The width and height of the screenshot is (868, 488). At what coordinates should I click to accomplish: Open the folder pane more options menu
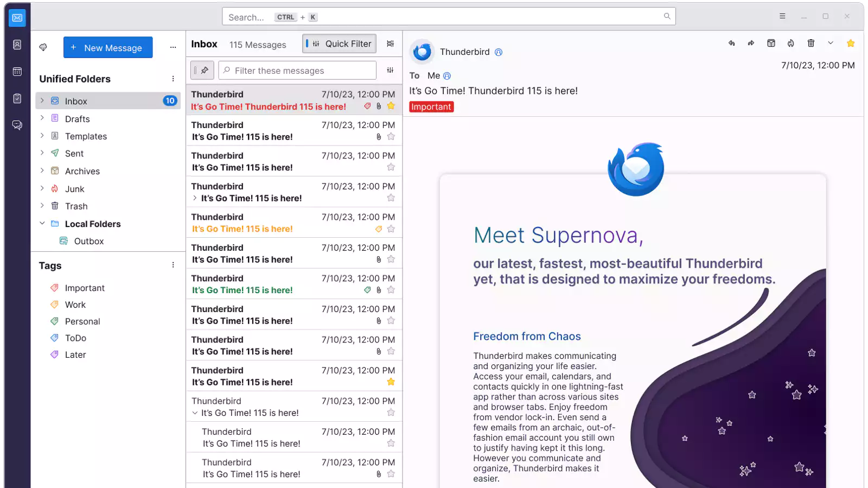(x=173, y=48)
